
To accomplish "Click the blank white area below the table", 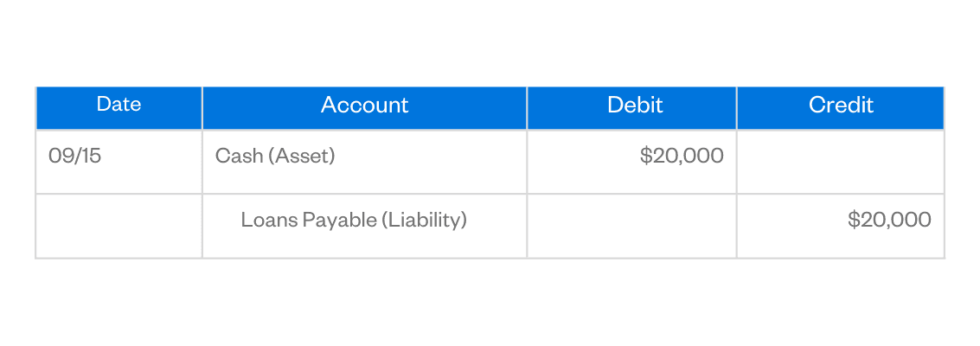I will coord(490,303).
